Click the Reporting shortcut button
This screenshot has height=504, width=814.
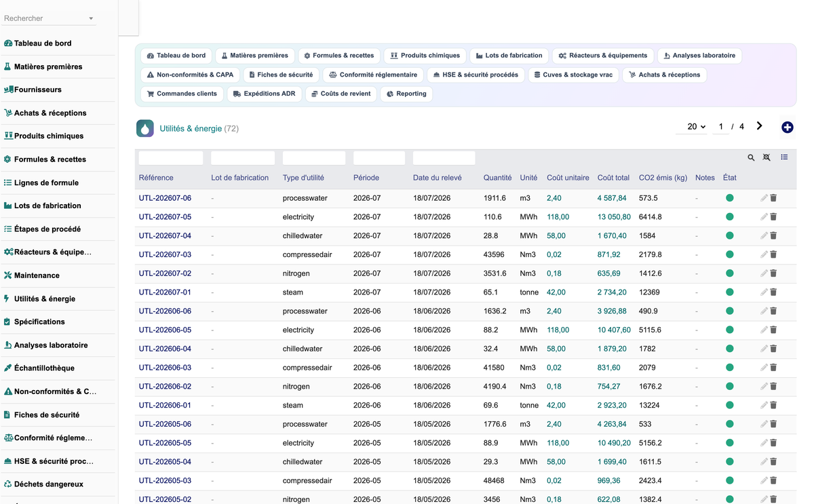[x=406, y=94]
